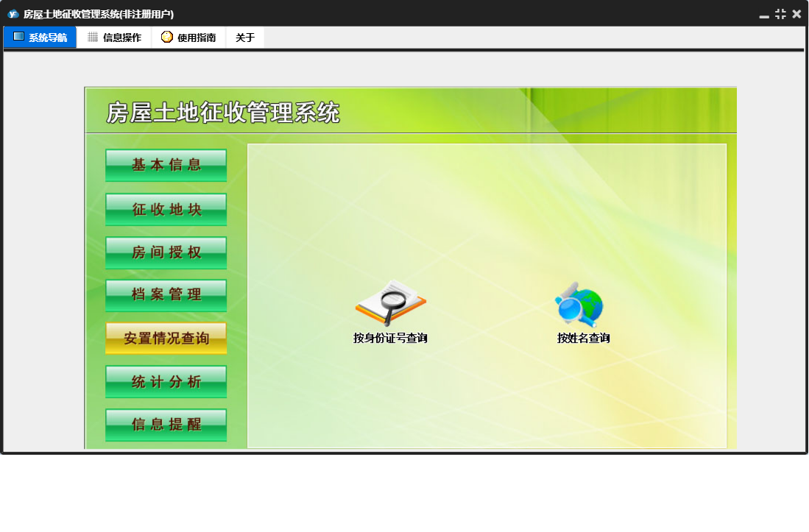The width and height of the screenshot is (809, 532).
Task: Click 按身份证号查询 label text
Action: (x=390, y=338)
